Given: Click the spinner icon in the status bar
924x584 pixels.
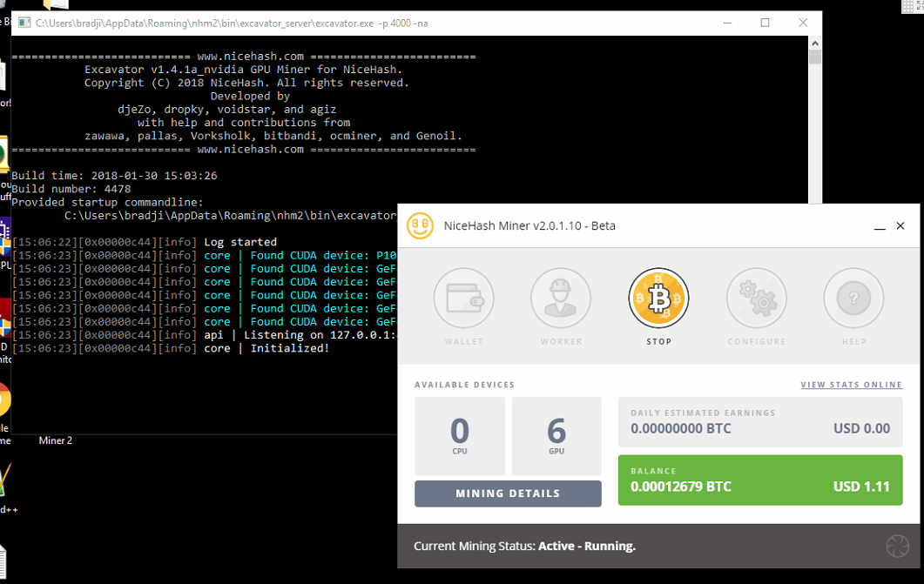Looking at the screenshot, I should tap(897, 546).
